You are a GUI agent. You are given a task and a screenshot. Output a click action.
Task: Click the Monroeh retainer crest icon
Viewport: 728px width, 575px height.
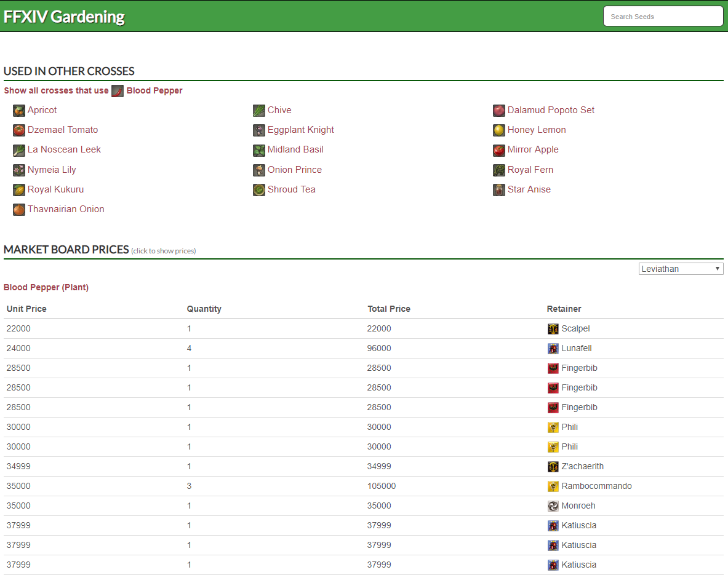pyautogui.click(x=553, y=506)
